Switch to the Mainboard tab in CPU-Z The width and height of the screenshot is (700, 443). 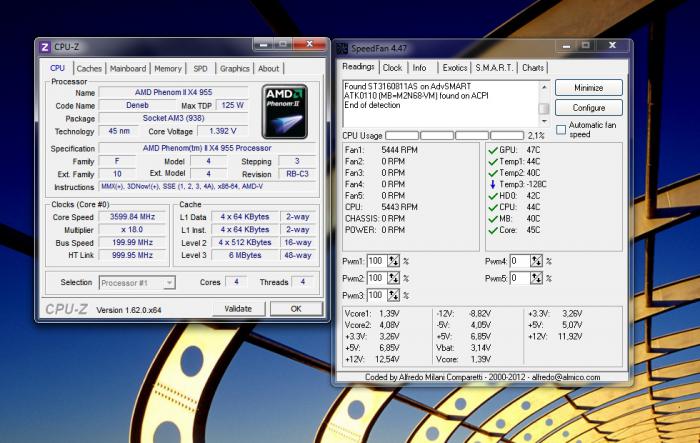click(x=128, y=69)
